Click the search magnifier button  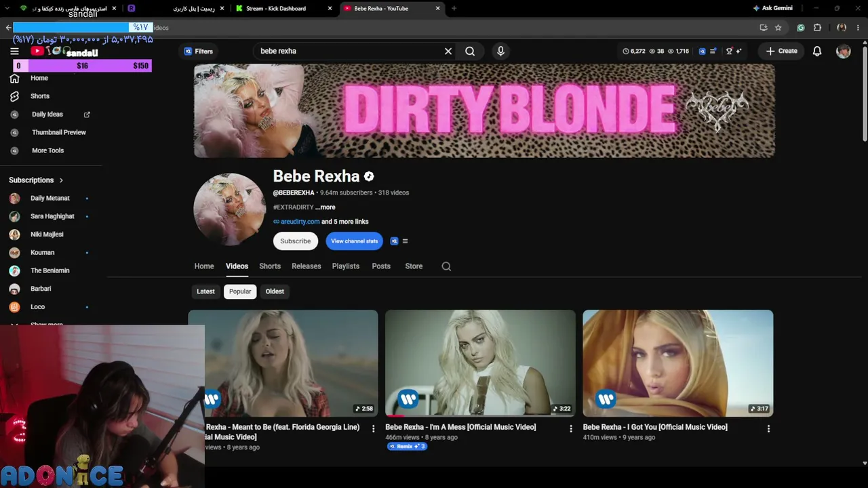tap(470, 51)
